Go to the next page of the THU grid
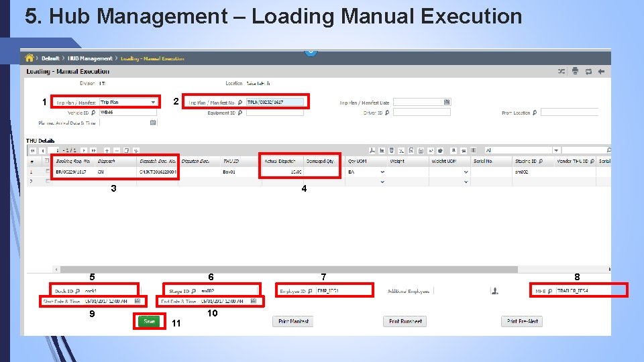 coord(84,151)
